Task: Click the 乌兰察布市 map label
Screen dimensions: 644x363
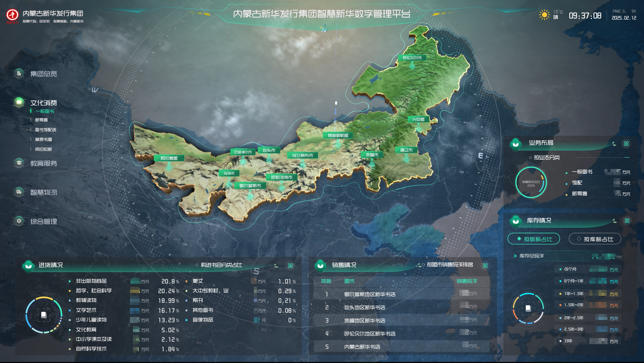Action: tap(302, 155)
